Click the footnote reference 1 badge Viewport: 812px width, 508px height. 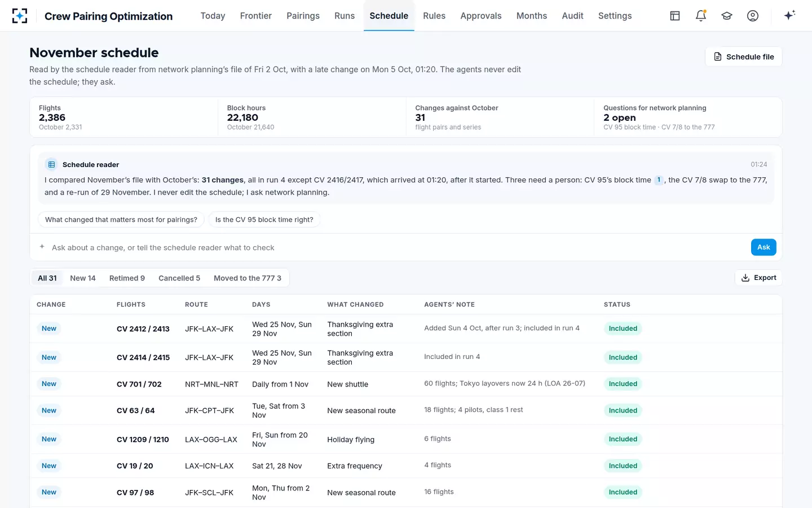pos(659,180)
